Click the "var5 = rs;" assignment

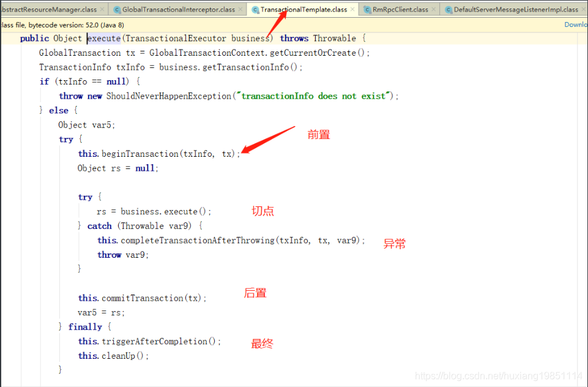point(101,313)
